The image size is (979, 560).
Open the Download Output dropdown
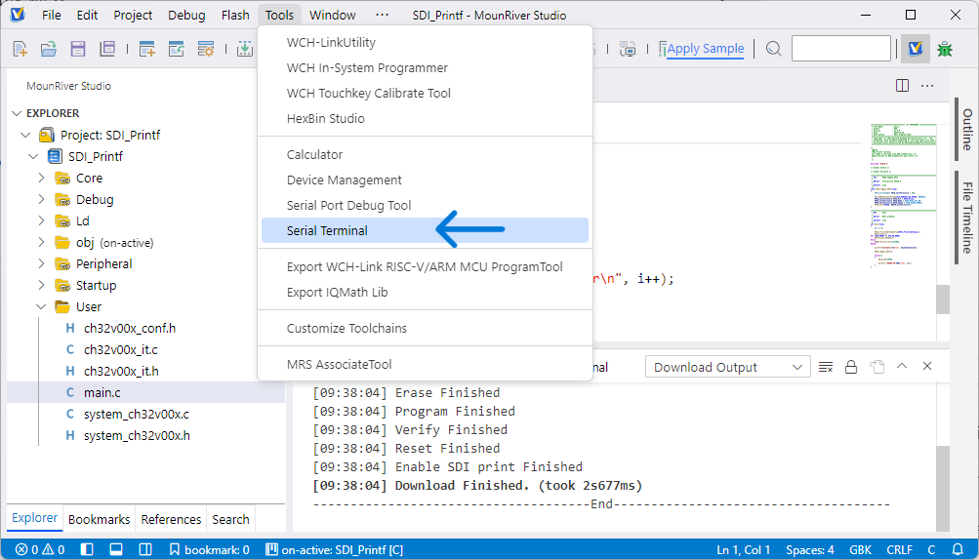(x=727, y=367)
